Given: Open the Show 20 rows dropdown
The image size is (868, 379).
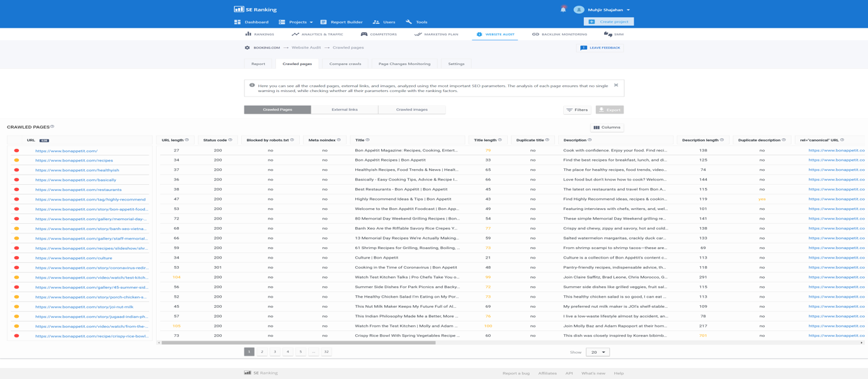Looking at the screenshot, I should pos(597,353).
